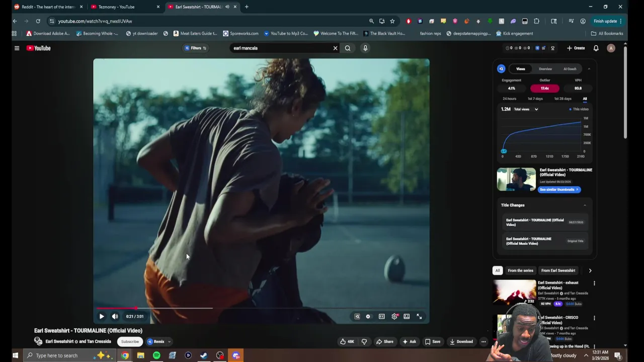Run the YouTube search with the magnifier
Screen dimensions: 644x362
348,48
